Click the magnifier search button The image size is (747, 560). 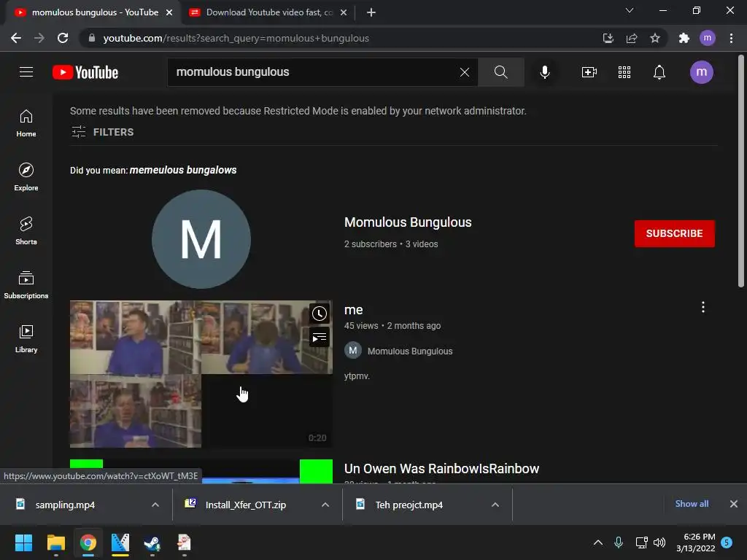click(500, 72)
